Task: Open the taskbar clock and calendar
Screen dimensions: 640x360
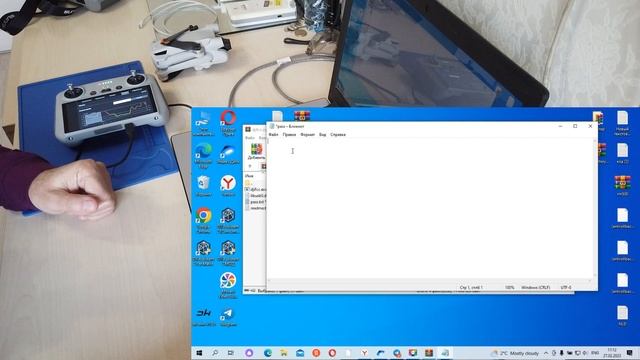Action: (612, 353)
